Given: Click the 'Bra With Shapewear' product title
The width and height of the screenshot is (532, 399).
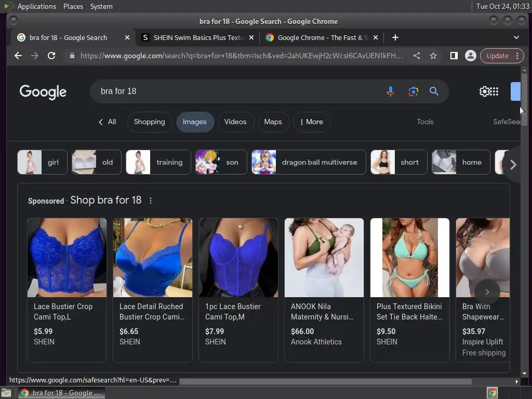Looking at the screenshot, I should click(483, 312).
